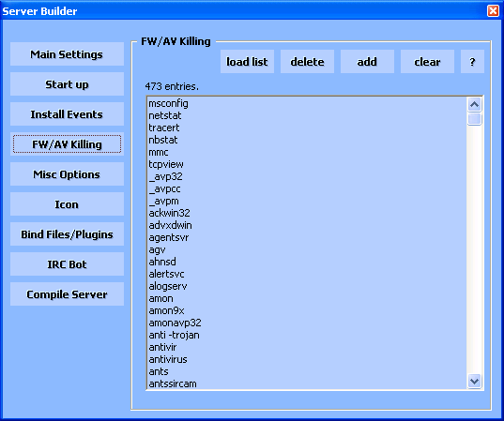Click the load list button

point(247,61)
